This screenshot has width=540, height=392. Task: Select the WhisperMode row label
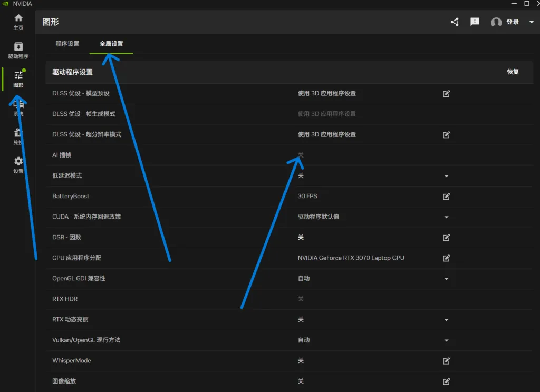(72, 361)
